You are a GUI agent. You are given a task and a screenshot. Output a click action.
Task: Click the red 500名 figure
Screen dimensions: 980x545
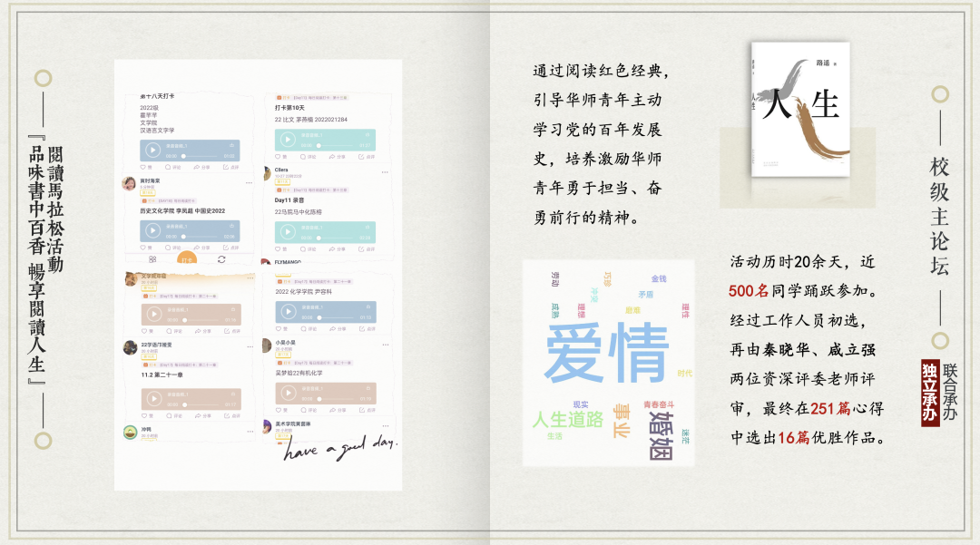(x=749, y=291)
